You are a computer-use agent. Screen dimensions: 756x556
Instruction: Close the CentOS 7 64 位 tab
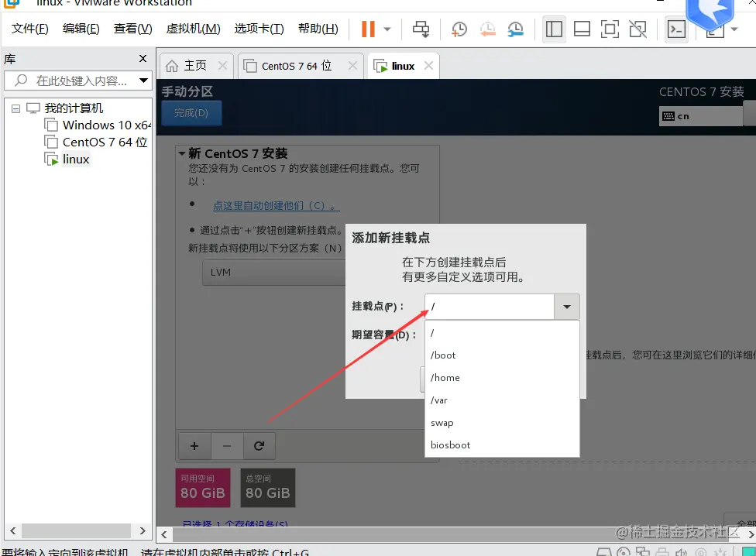click(353, 66)
